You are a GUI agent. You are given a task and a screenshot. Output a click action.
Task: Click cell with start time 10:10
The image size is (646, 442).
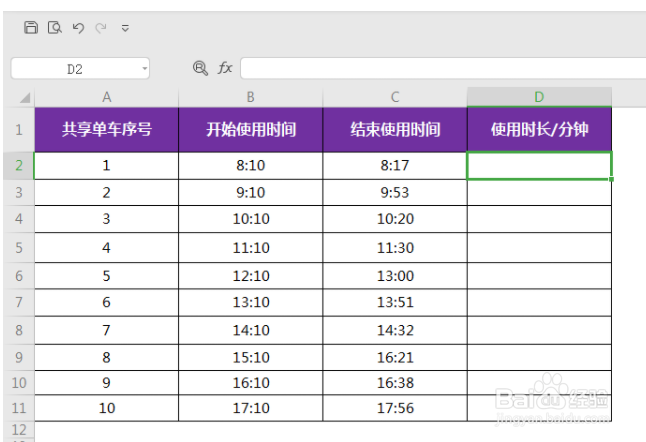(250, 219)
